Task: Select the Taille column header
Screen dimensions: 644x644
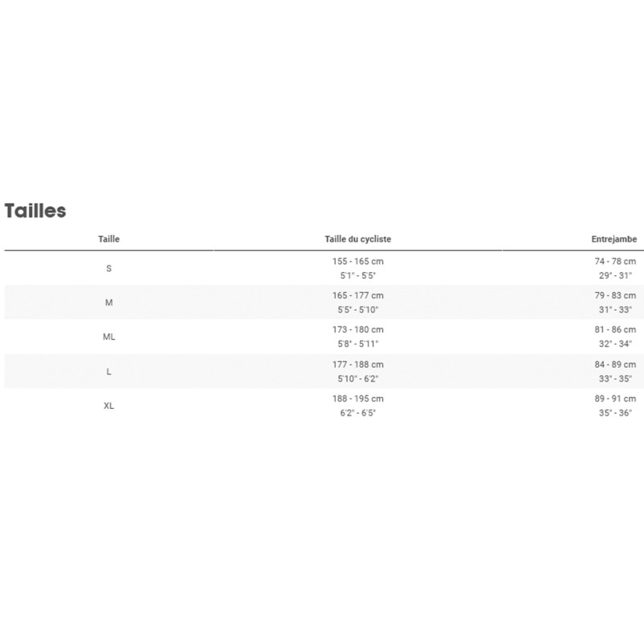Action: [x=109, y=239]
